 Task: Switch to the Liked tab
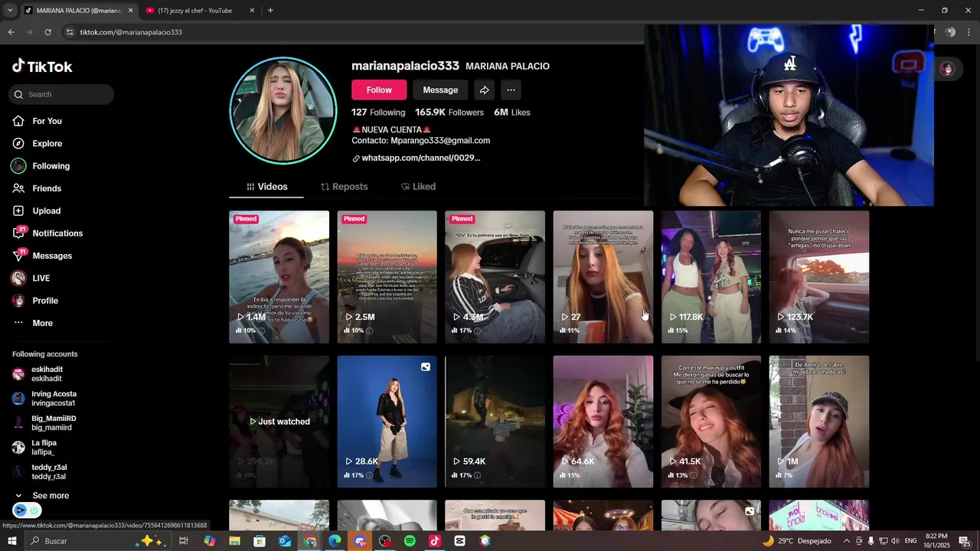(x=418, y=187)
